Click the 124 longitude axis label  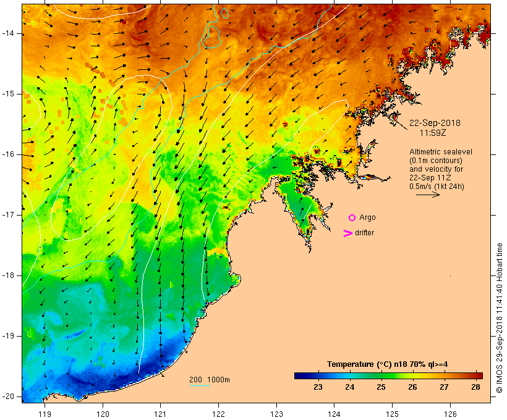334,414
